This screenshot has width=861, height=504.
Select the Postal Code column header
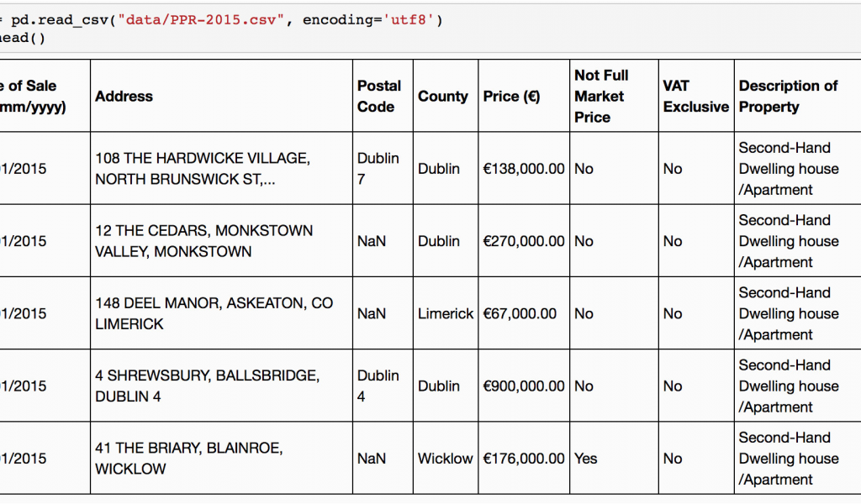[383, 96]
